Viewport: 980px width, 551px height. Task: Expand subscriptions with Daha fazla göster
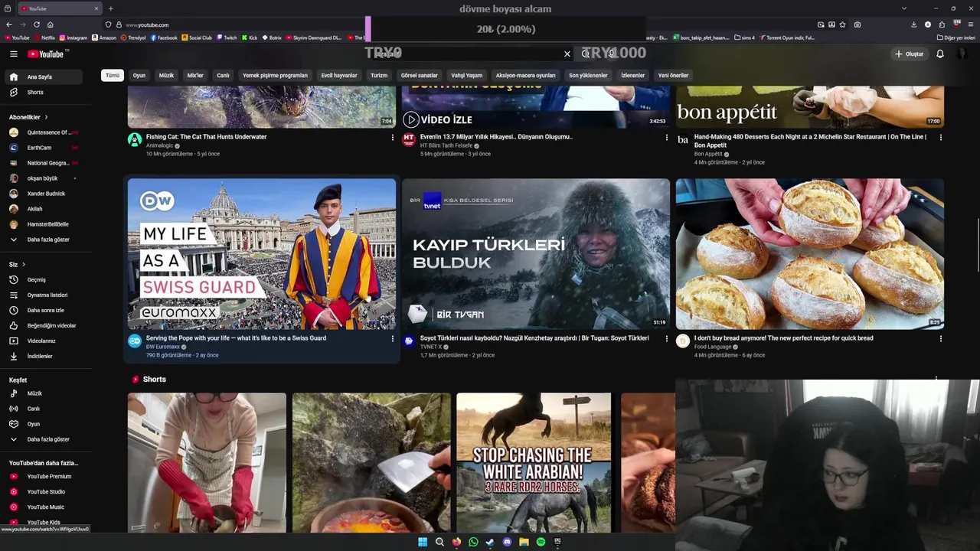coord(46,240)
